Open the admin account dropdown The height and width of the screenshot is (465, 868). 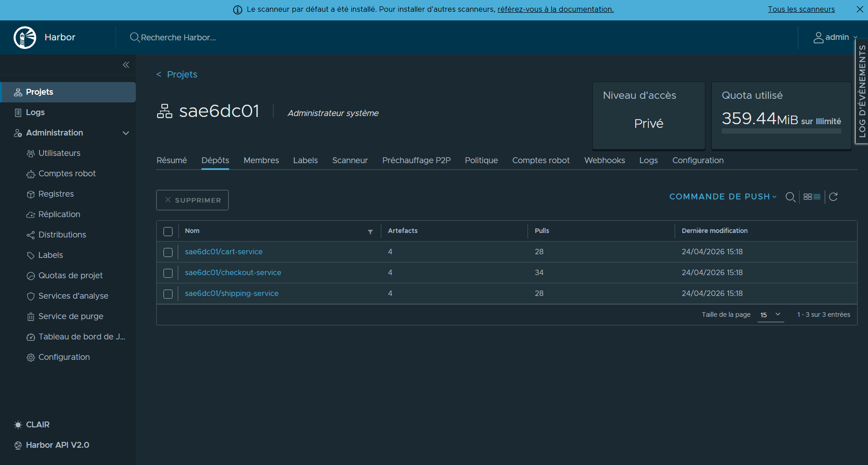pyautogui.click(x=835, y=37)
